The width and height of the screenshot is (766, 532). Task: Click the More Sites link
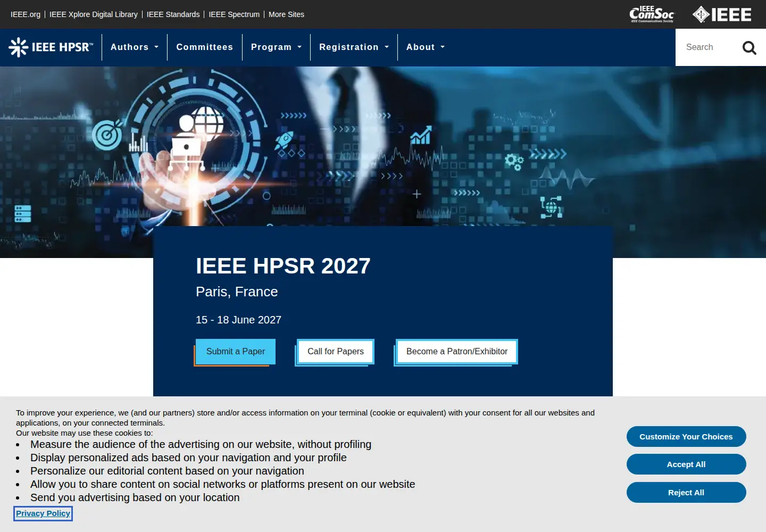(286, 14)
